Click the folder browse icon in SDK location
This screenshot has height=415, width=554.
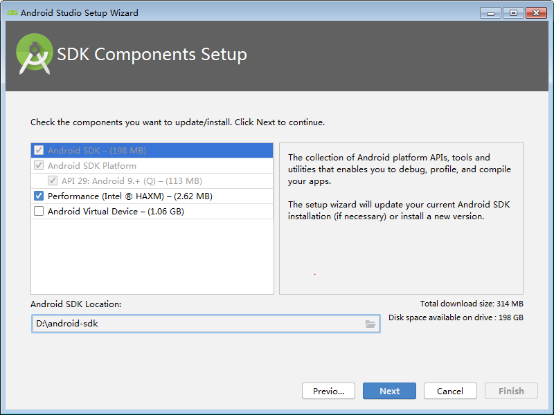pyautogui.click(x=370, y=324)
